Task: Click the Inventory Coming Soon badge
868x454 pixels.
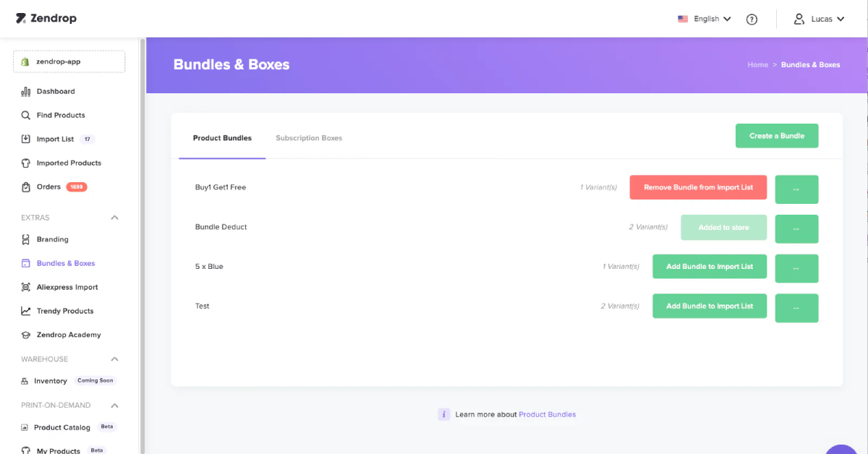Action: coord(95,381)
